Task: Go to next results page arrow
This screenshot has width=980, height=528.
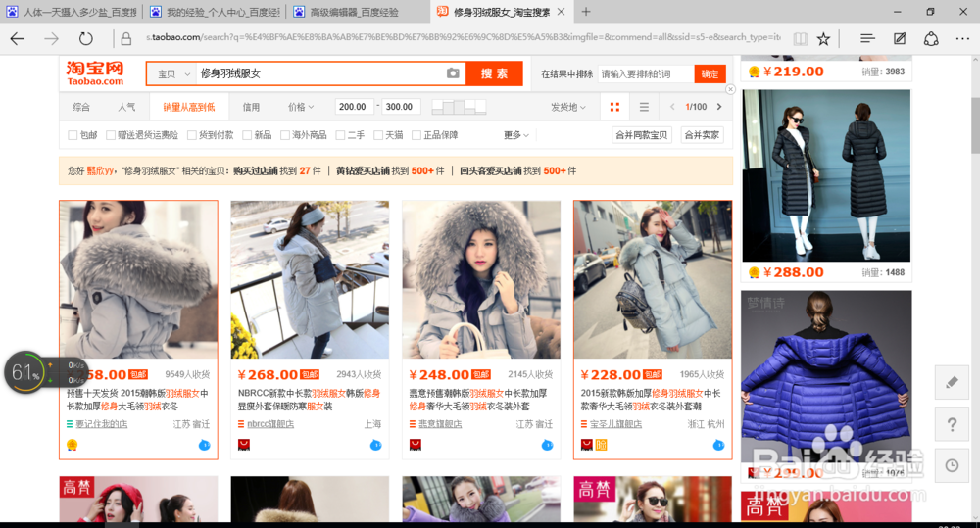Action: point(719,107)
